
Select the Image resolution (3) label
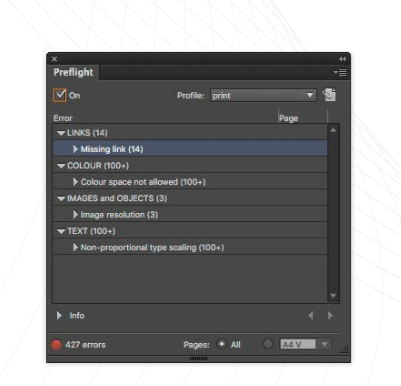(119, 215)
